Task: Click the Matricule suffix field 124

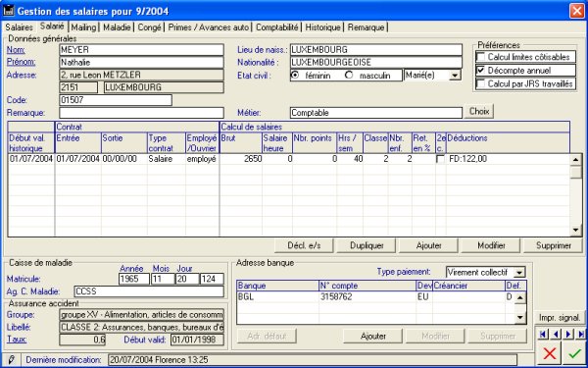Action: point(212,279)
